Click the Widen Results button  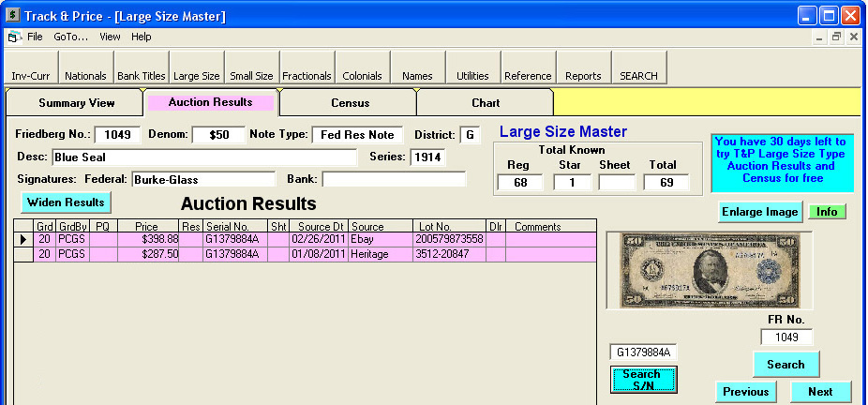(x=65, y=202)
